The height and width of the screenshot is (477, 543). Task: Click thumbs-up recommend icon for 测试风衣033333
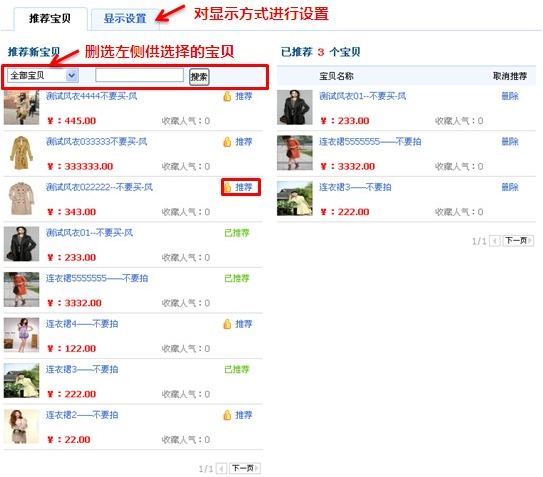(x=227, y=142)
